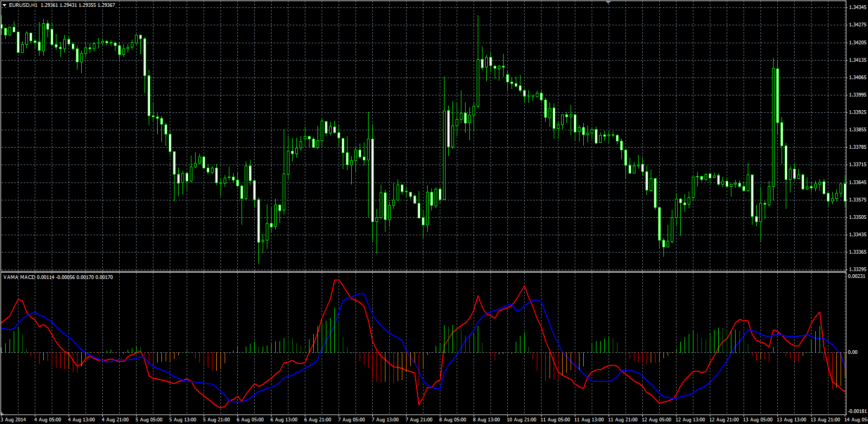Click the 1.33295 price level on the scale
The height and width of the screenshot is (424, 868).
857,269
